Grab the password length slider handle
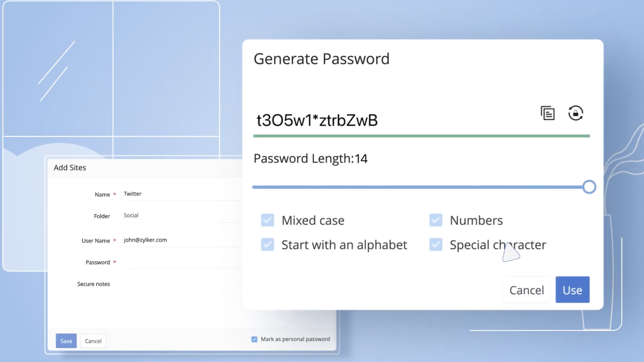This screenshot has width=644, height=362. point(589,187)
